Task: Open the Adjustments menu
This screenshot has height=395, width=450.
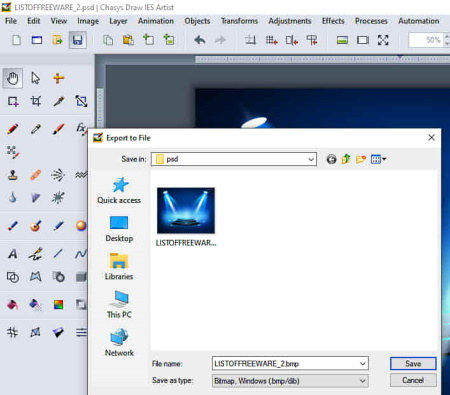Action: [290, 21]
